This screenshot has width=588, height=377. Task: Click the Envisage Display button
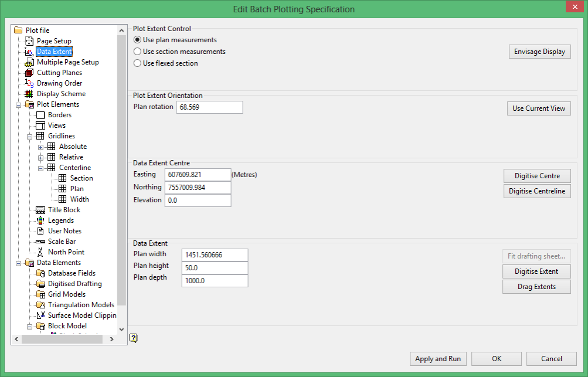(x=539, y=52)
